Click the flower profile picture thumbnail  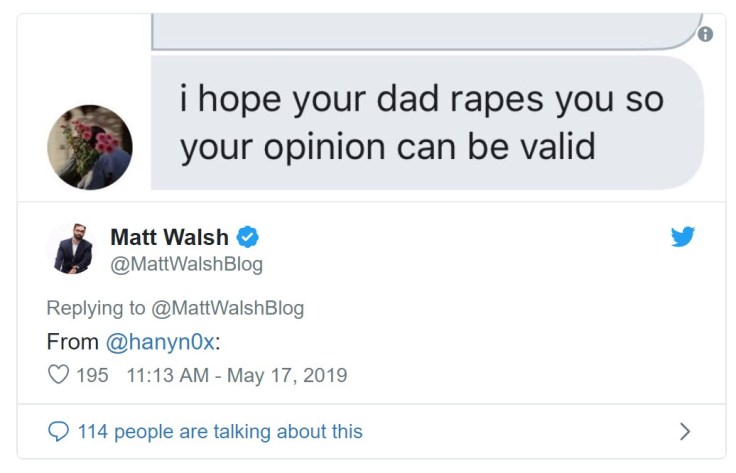(90, 147)
